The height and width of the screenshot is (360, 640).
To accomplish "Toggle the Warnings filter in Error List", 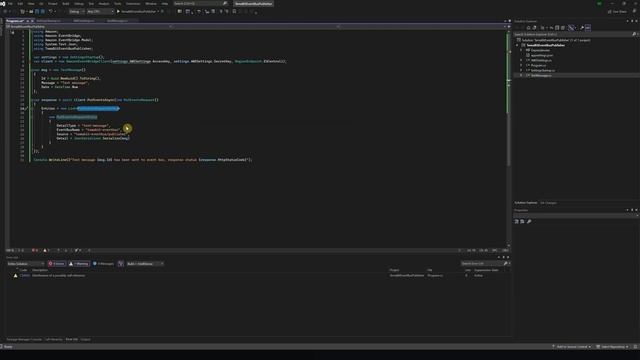I will pyautogui.click(x=79, y=264).
